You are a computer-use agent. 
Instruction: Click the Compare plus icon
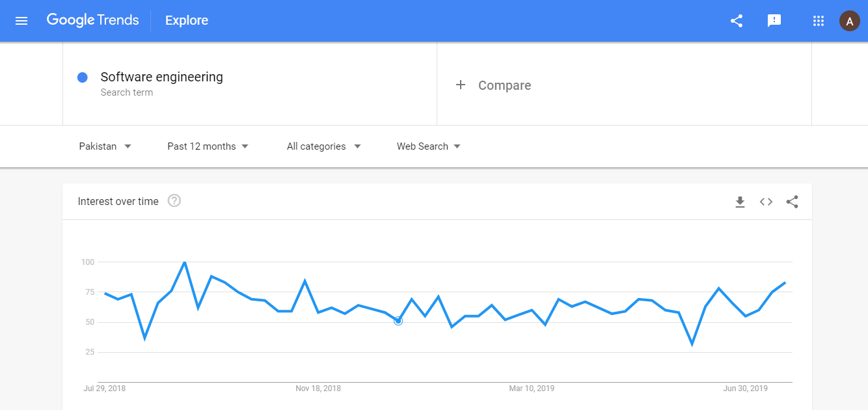coord(461,85)
